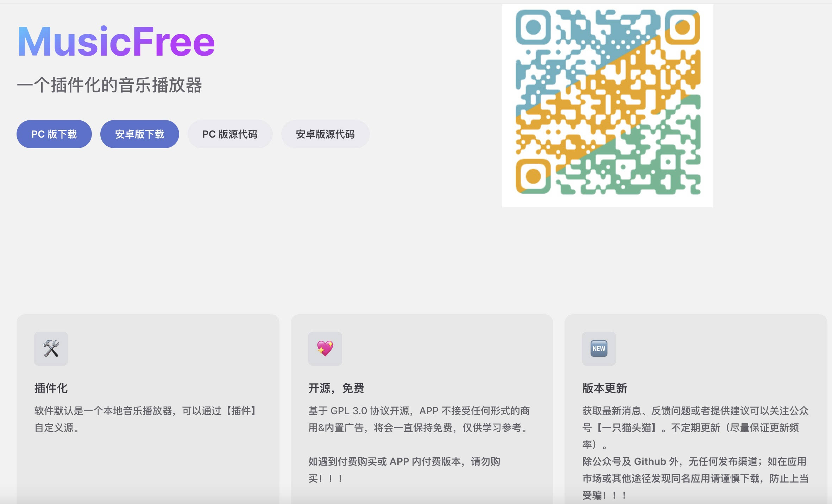The height and width of the screenshot is (504, 832).
Task: Select the 开源，免费 card heading
Action: (336, 388)
